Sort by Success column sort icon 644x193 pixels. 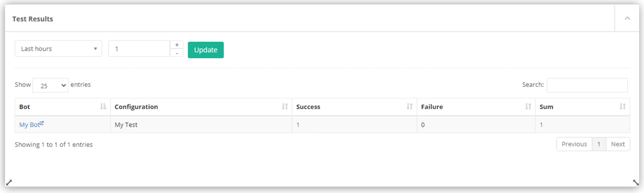coord(410,107)
